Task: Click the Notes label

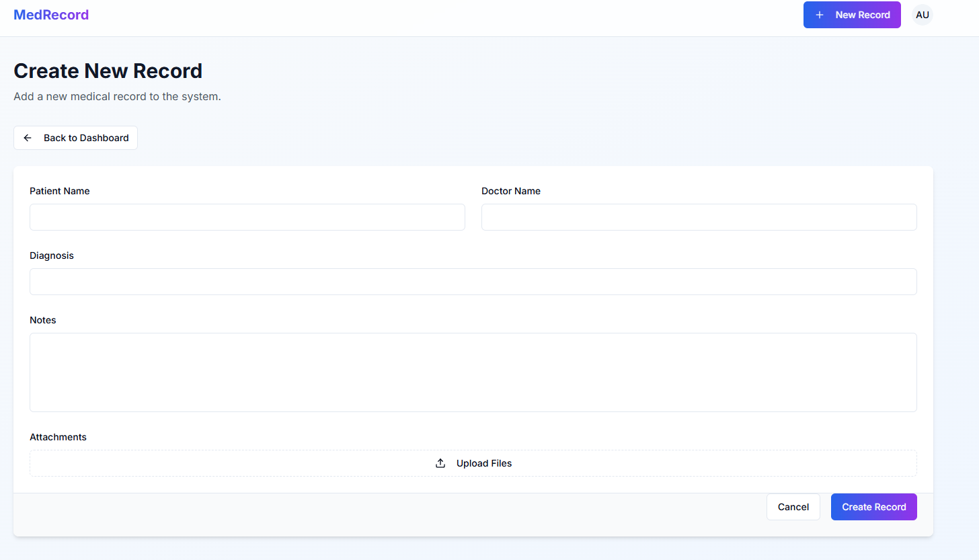Action: (43, 320)
